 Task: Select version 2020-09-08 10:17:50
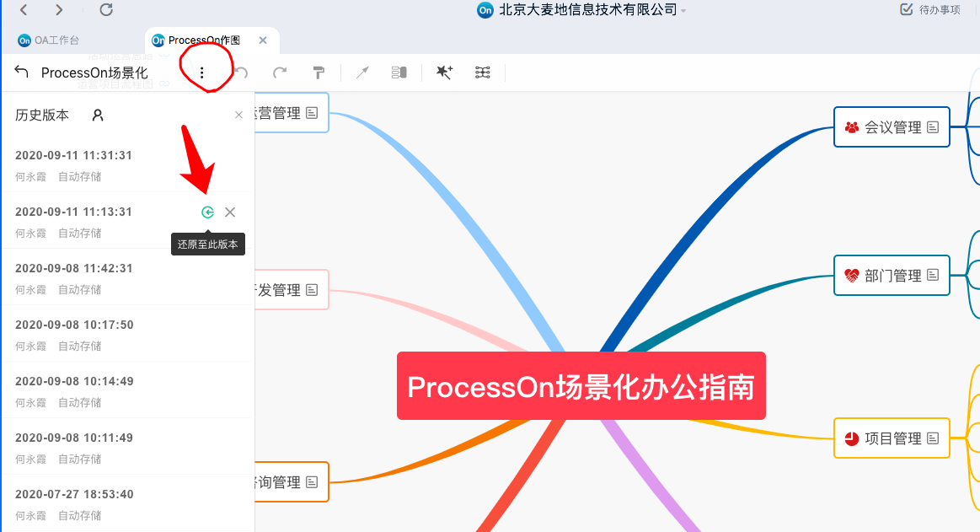pyautogui.click(x=128, y=334)
